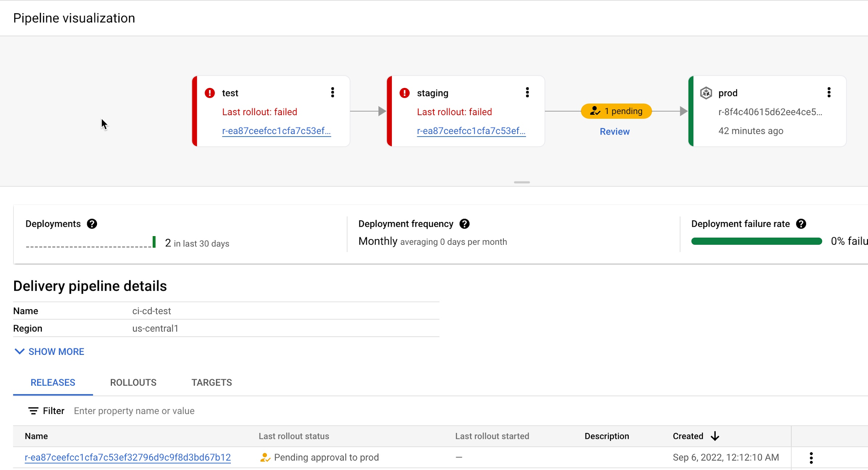Click the pending approval icon in release row

click(x=265, y=457)
